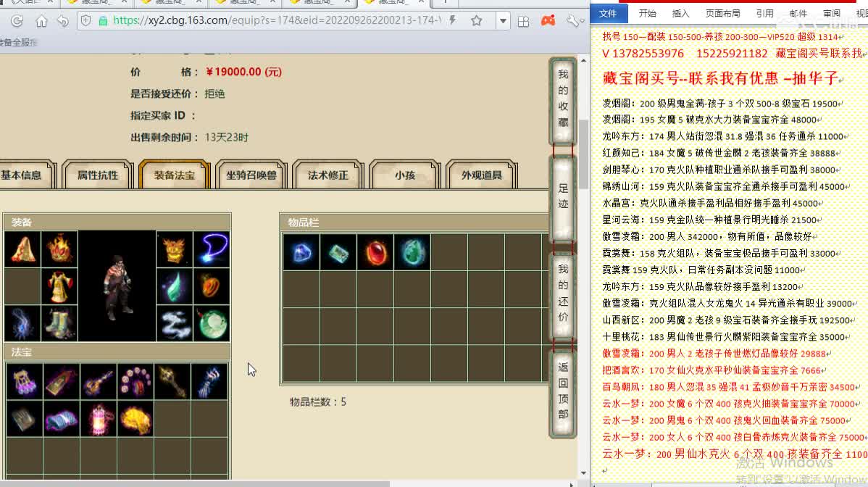The width and height of the screenshot is (868, 487).
Task: Click the shield security icon in address bar
Action: [x=85, y=20]
